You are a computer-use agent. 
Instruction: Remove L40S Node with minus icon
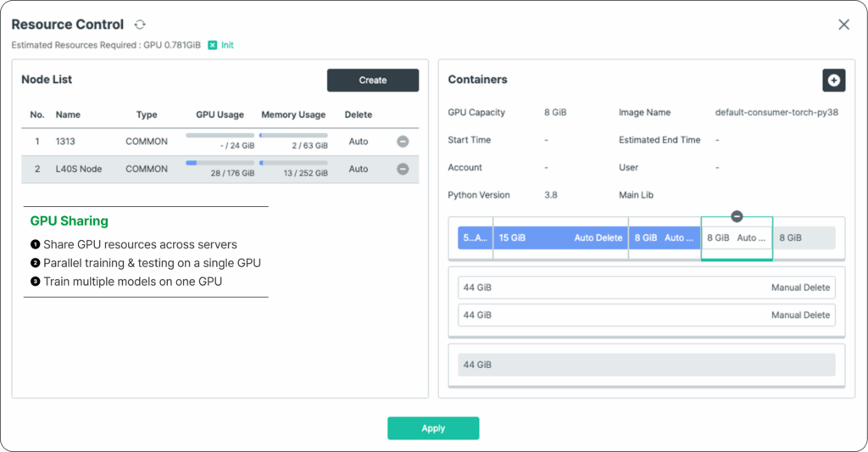click(403, 169)
